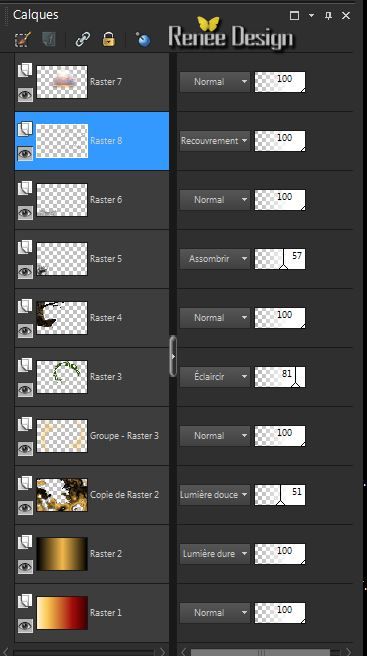Toggle the lock transparency padlock icon
This screenshot has height=656, width=367.
109,39
